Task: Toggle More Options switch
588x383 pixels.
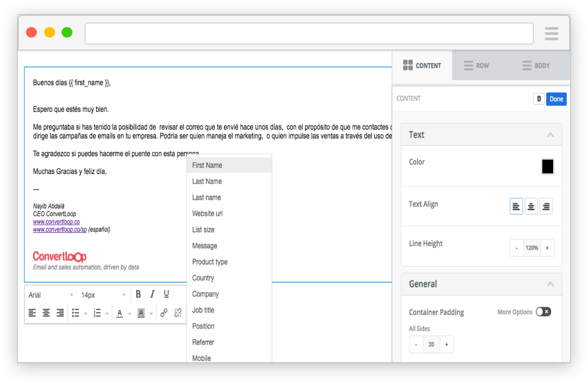Action: (543, 312)
